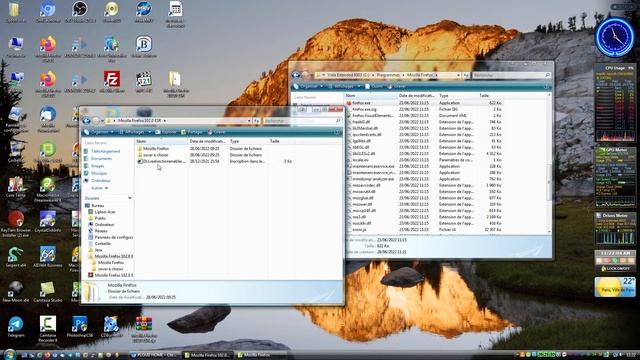The width and height of the screenshot is (640, 360).
Task: Select Réseau in the folder tree
Action: click(x=98, y=231)
